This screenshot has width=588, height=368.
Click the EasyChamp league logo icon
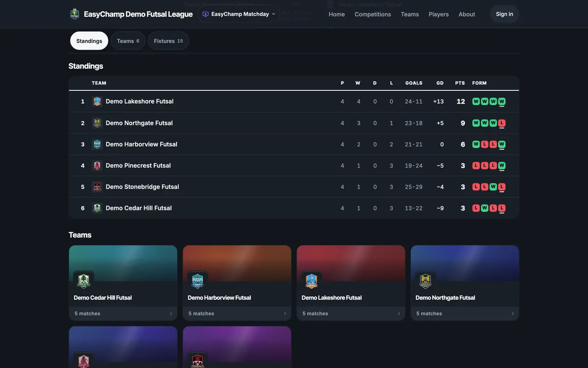(74, 14)
